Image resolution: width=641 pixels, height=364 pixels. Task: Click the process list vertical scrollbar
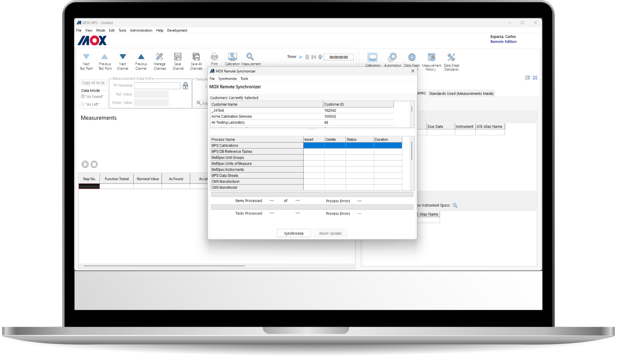(412, 151)
